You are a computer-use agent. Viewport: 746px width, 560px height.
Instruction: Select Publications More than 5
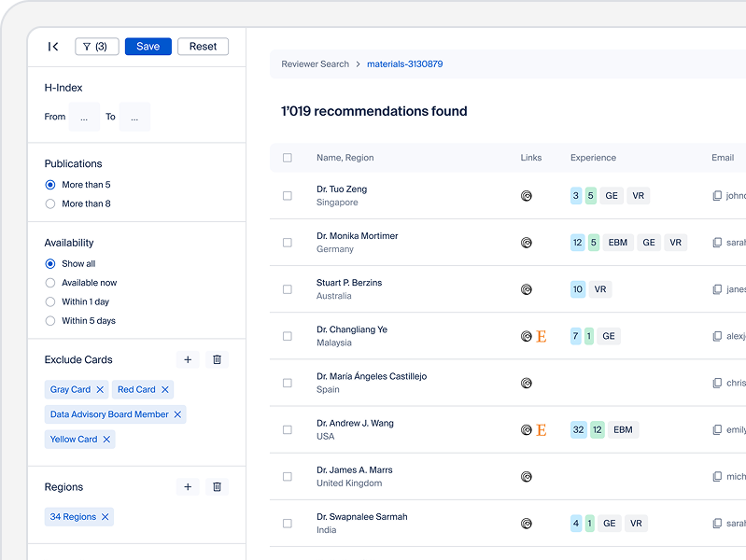tap(50, 185)
